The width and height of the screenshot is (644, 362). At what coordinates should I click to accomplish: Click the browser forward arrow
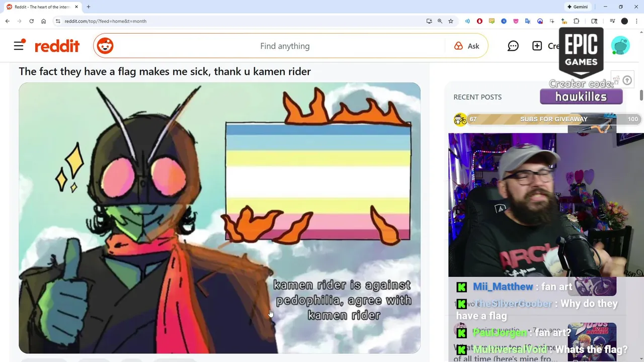[19, 21]
